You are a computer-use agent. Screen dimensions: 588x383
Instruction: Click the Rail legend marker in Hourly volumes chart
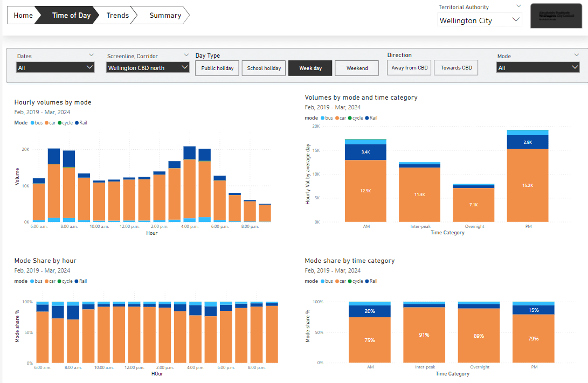[x=77, y=123]
